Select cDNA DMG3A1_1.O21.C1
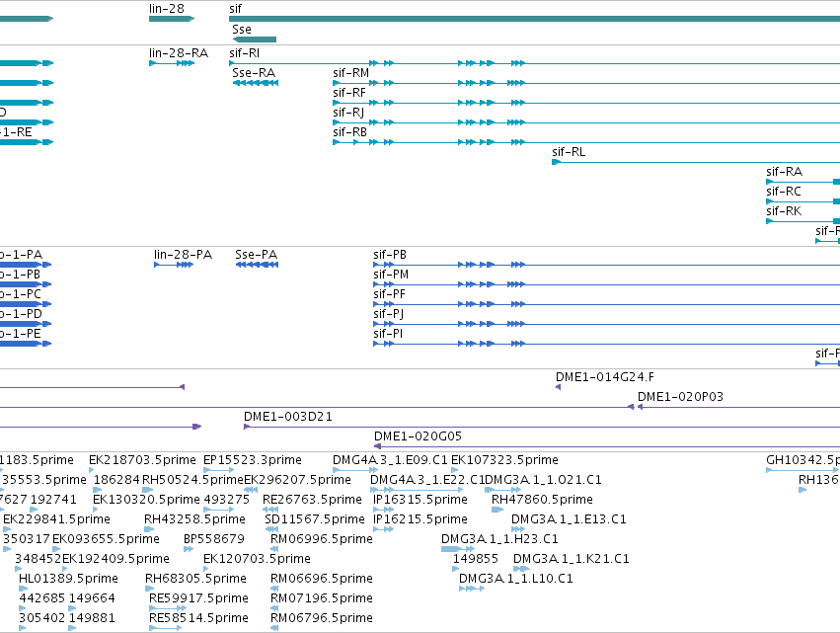840x633 pixels. pyautogui.click(x=543, y=480)
